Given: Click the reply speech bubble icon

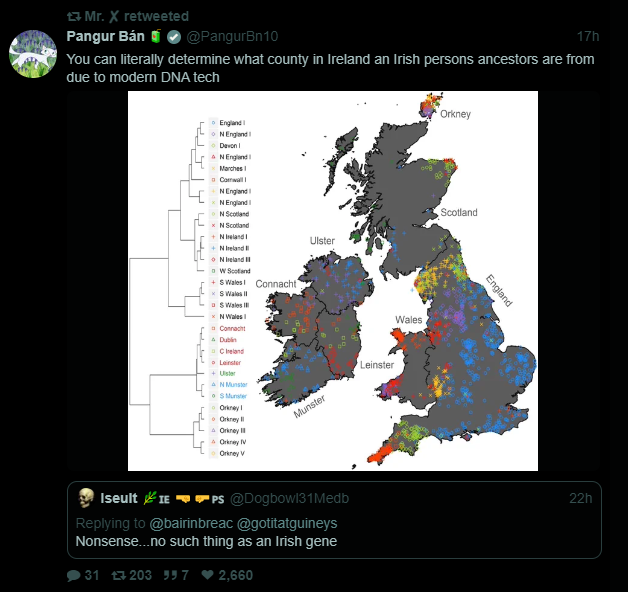Looking at the screenshot, I should [x=73, y=576].
